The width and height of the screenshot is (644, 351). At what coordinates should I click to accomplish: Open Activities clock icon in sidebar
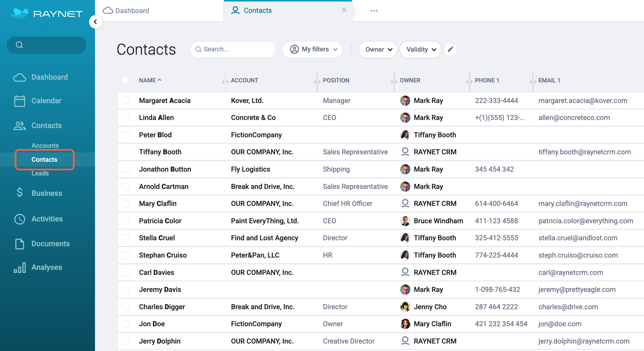pyautogui.click(x=20, y=219)
